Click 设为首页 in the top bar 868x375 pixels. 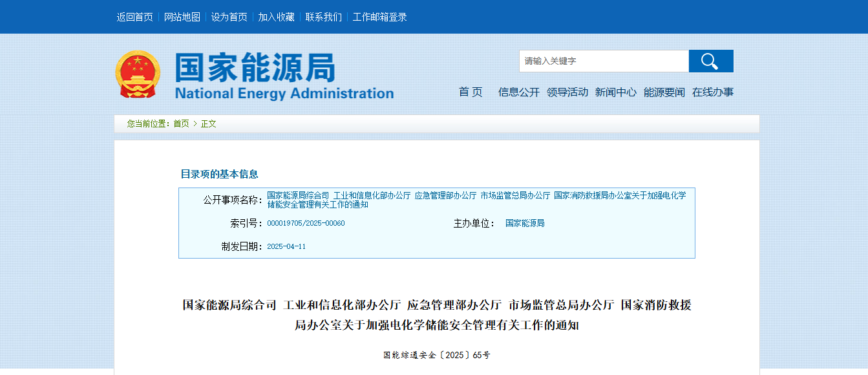(x=229, y=17)
